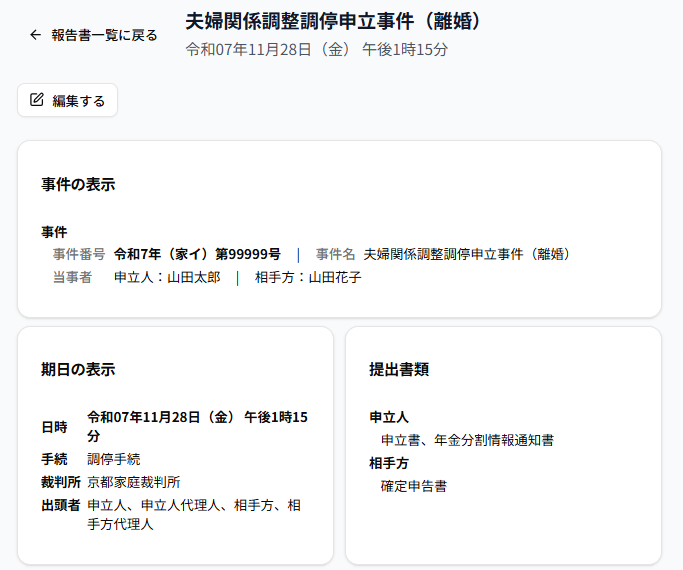Click the 事件名 value text
683x570 pixels.
pos(469,254)
